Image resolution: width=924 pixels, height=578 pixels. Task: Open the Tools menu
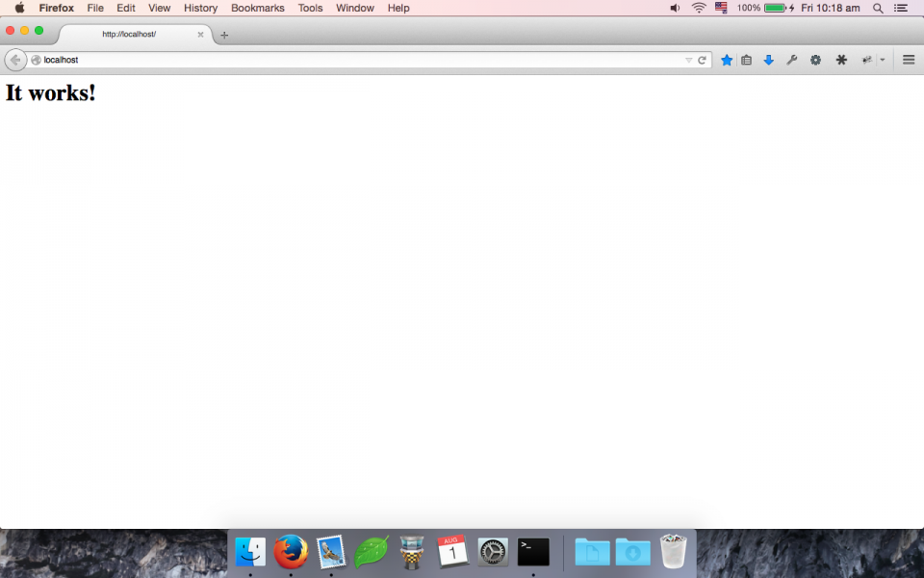310,8
